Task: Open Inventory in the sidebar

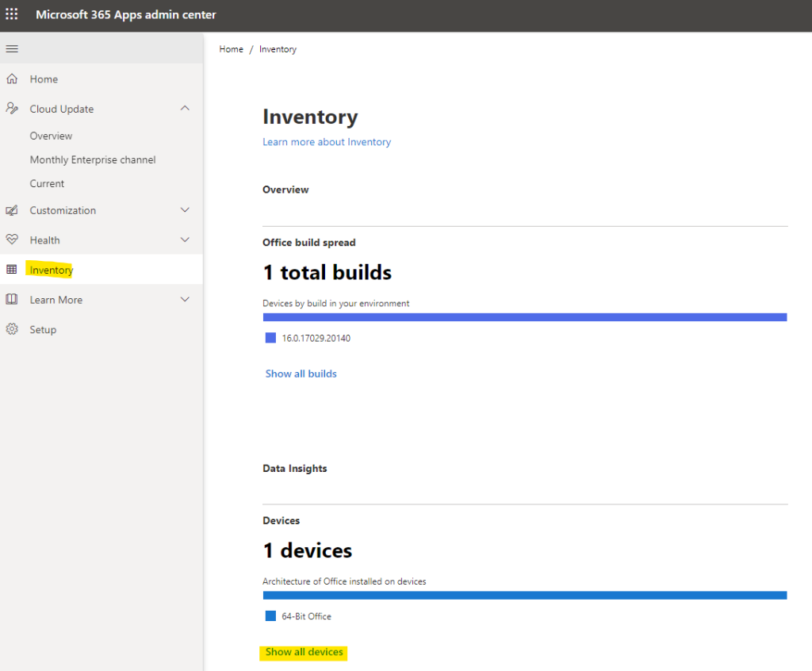Action: 101,270
